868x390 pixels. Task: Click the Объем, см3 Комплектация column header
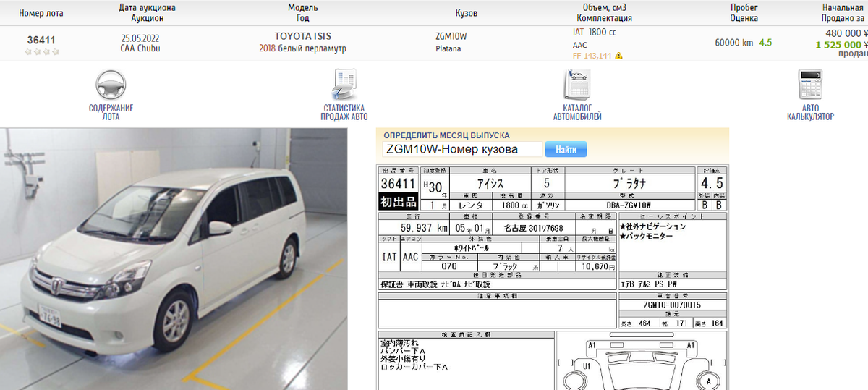[x=605, y=13]
